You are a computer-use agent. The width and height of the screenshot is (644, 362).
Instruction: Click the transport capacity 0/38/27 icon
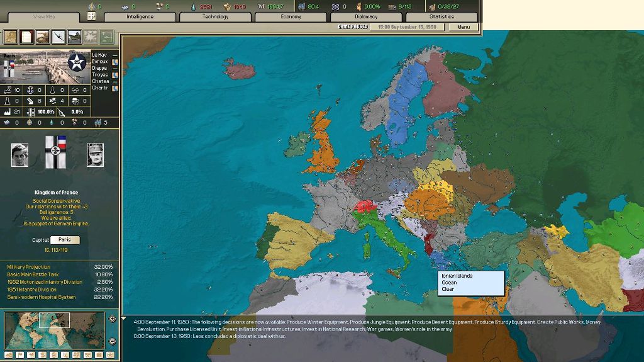(x=431, y=6)
